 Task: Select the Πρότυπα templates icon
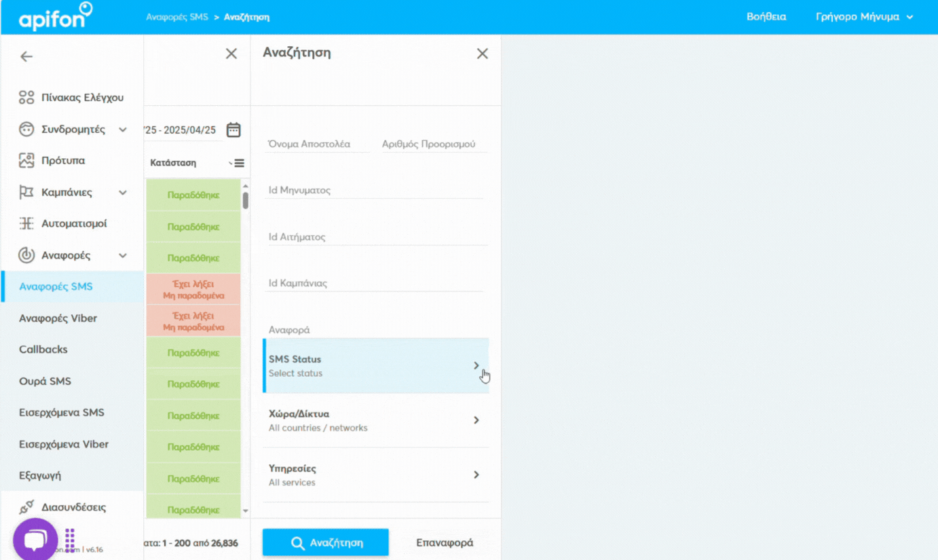click(26, 160)
